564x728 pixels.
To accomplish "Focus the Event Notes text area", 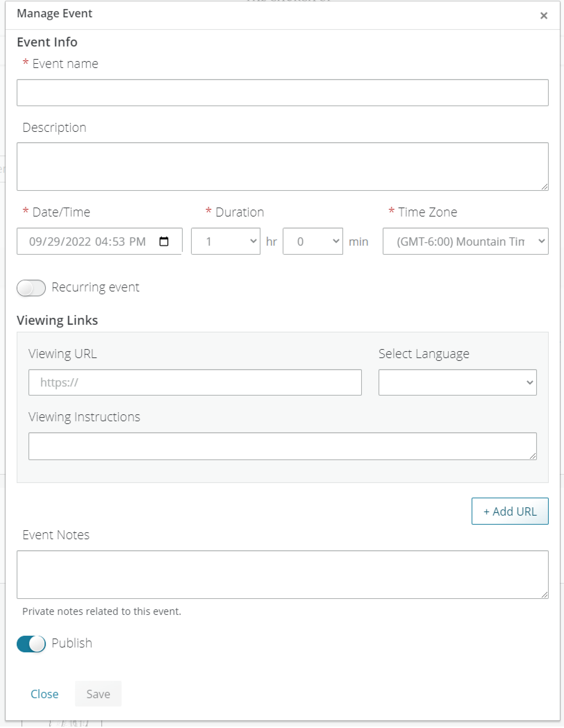I will pyautogui.click(x=282, y=574).
